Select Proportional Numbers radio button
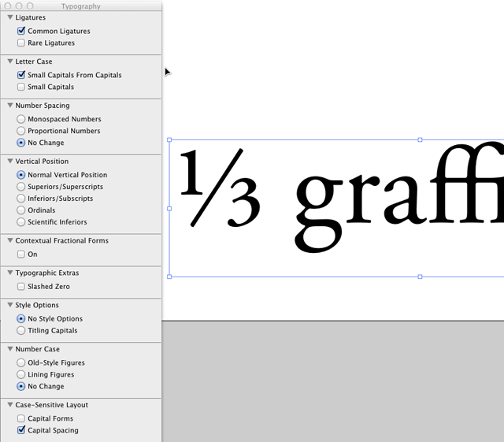Viewport: 504px width, 442px height. [x=21, y=131]
